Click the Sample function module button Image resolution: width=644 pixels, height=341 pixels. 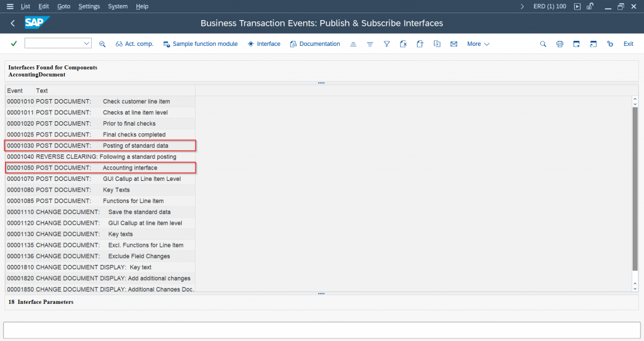click(x=200, y=44)
